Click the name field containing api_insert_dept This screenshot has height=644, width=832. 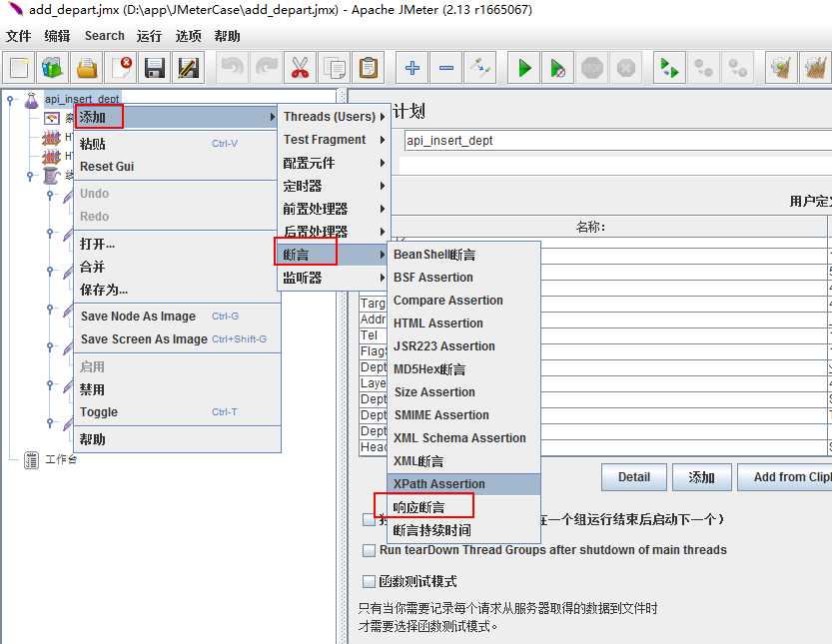[618, 141]
